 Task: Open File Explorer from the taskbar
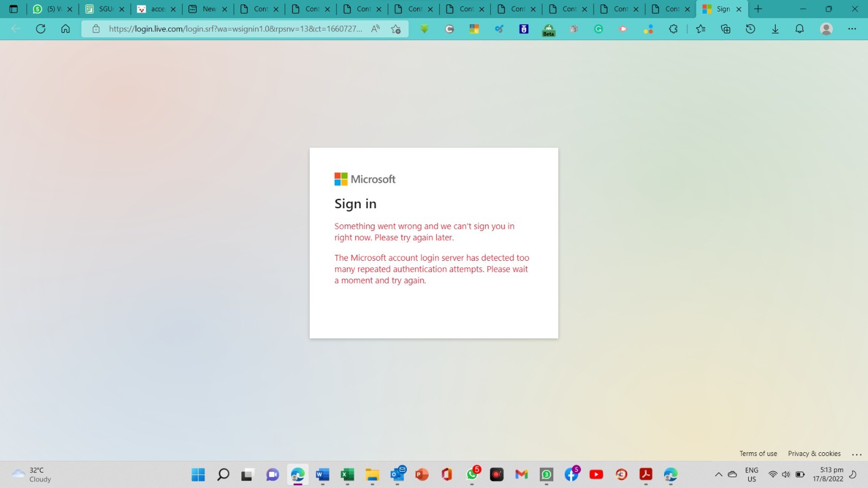372,475
